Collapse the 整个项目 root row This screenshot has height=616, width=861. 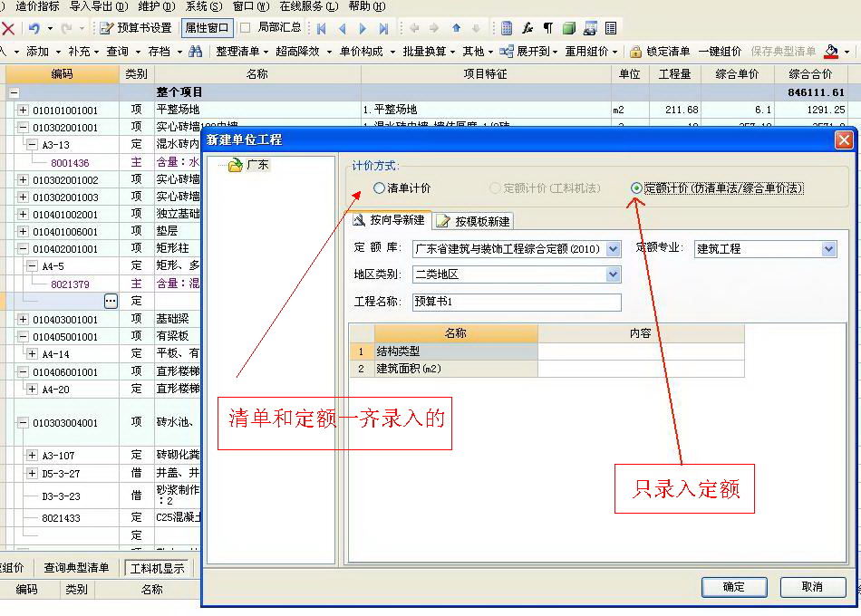point(14,92)
